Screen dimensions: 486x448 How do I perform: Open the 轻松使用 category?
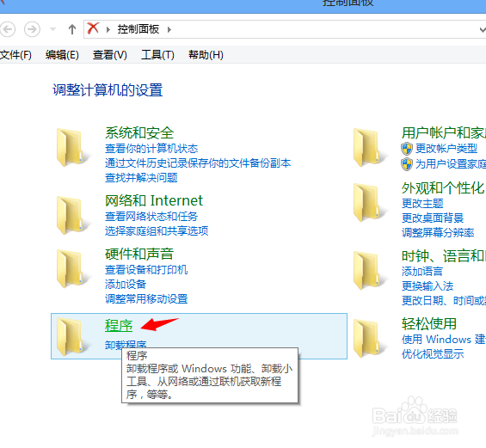(x=429, y=324)
